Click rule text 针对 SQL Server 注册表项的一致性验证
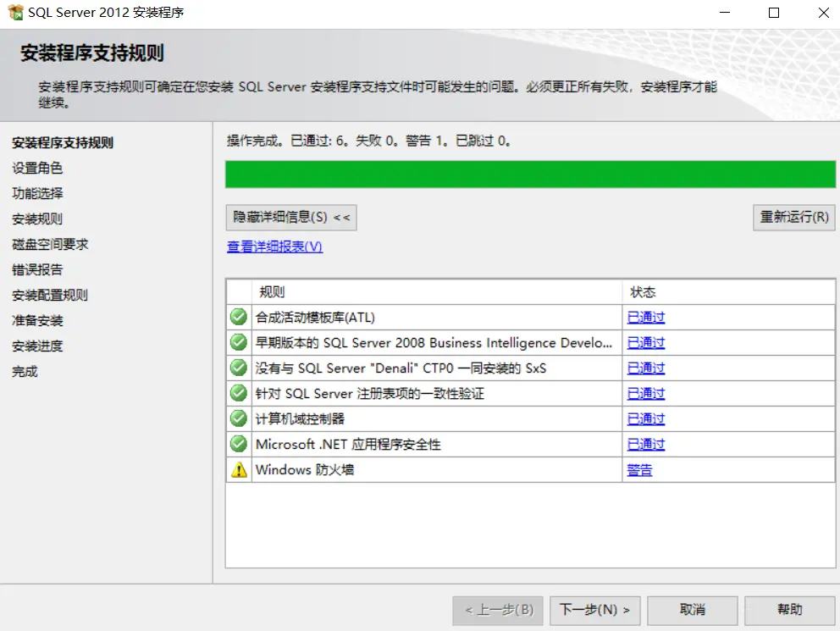Viewport: 840px width, 631px height. [x=370, y=393]
